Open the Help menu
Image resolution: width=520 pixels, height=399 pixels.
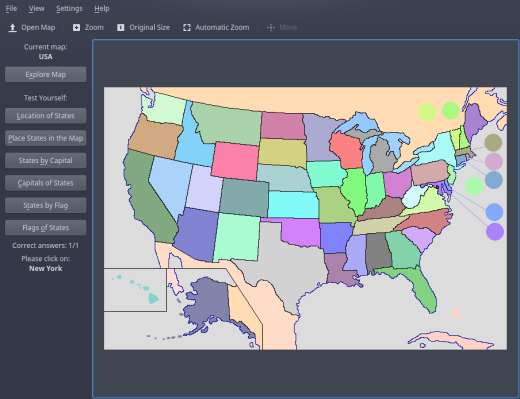pyautogui.click(x=102, y=8)
